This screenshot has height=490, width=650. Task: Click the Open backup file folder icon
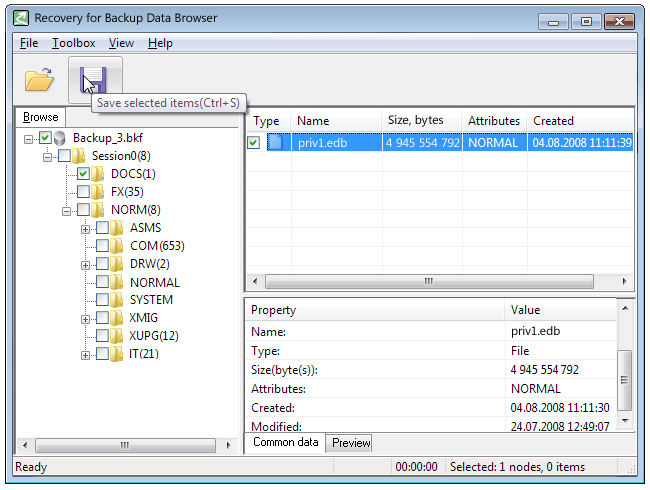pos(39,79)
